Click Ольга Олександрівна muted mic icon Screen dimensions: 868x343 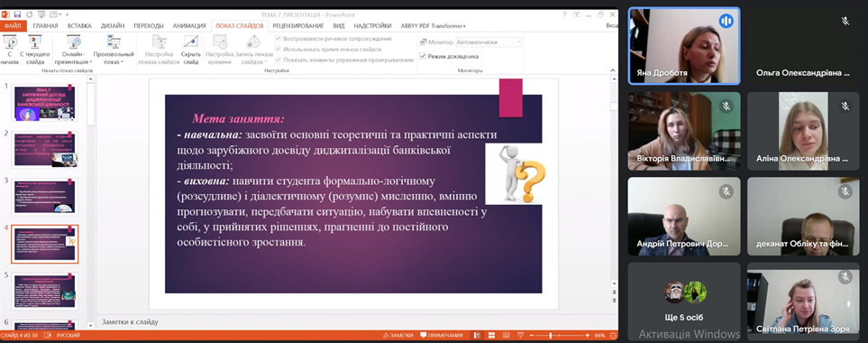click(x=845, y=21)
